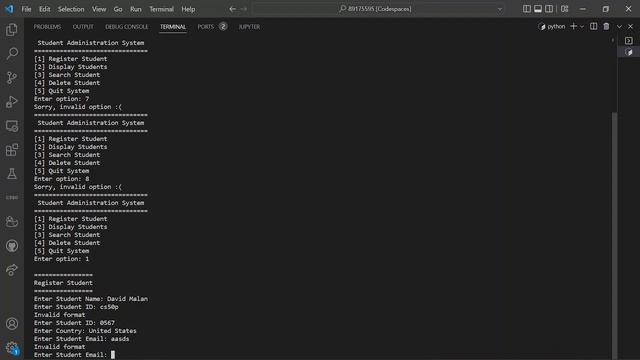Open Run and Debug view
Screen dimensions: 640x360
tap(12, 102)
